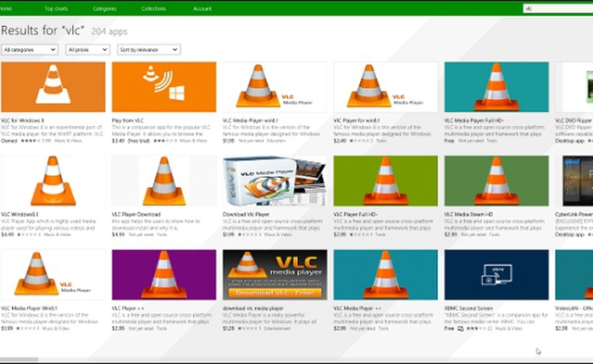The width and height of the screenshot is (593, 364).
Task: Open the Top charts section
Action: pos(56,8)
